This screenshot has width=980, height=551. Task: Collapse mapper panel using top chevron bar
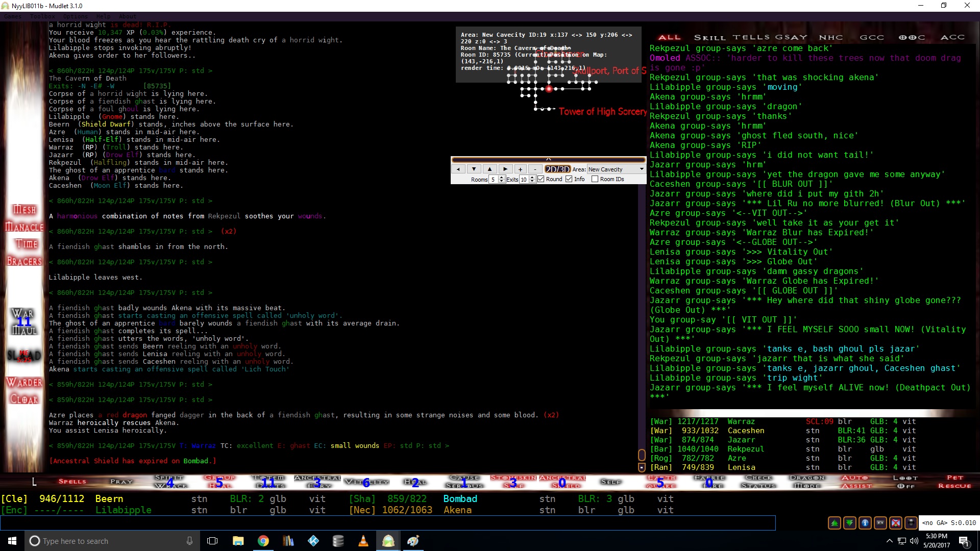(548, 159)
